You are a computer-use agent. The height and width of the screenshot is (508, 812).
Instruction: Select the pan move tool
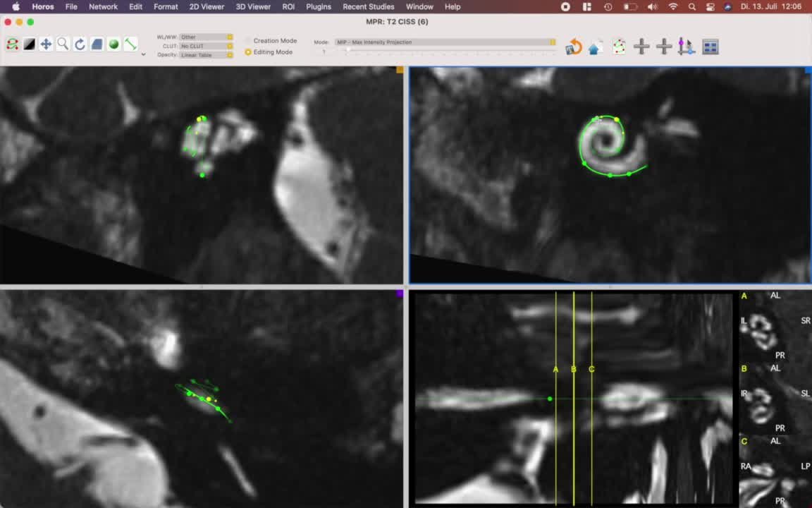(46, 44)
